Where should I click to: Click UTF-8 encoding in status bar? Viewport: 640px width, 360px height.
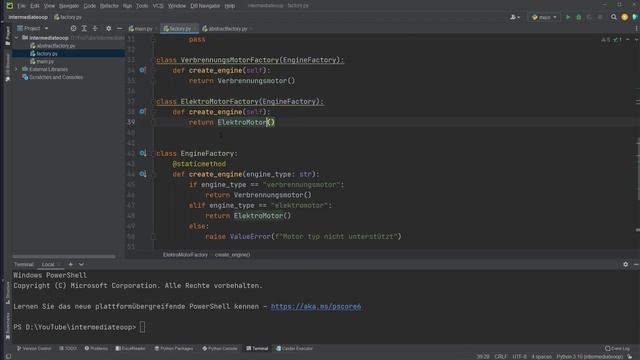(x=519, y=357)
